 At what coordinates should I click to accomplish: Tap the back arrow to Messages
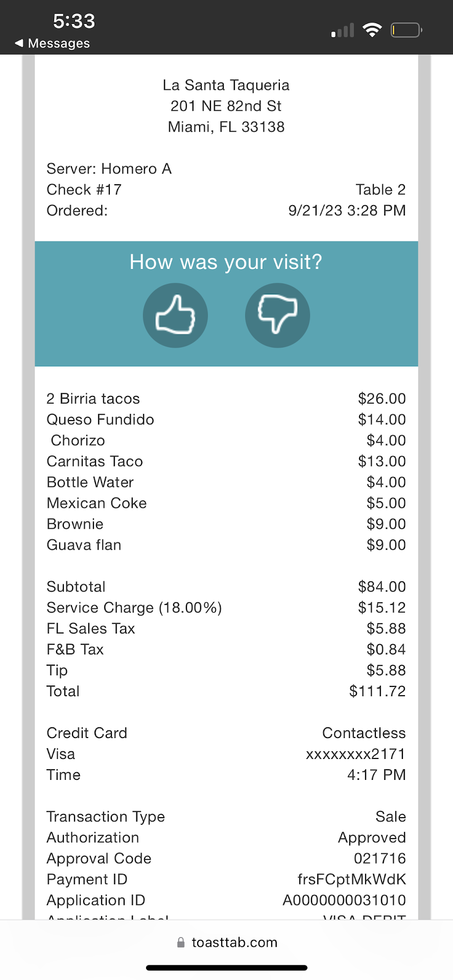(x=19, y=43)
